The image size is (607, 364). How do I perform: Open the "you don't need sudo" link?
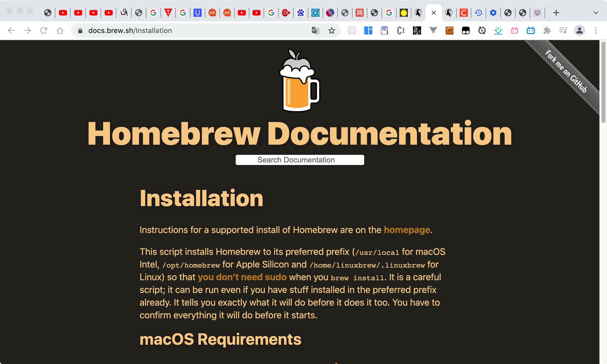coord(242,277)
